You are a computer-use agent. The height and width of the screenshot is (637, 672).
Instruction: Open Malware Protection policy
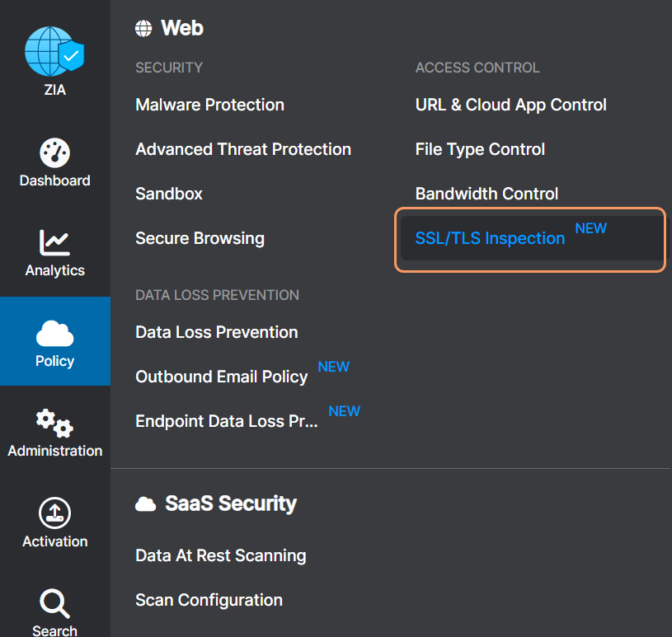tap(209, 105)
